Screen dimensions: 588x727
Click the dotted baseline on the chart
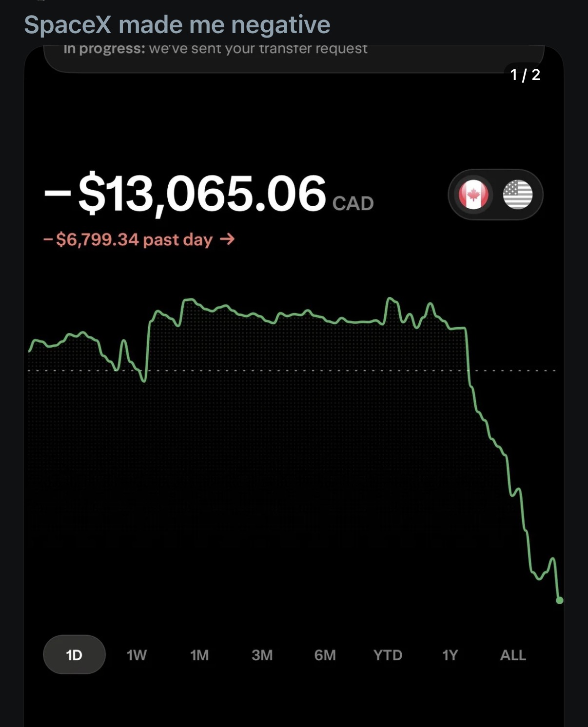click(292, 371)
